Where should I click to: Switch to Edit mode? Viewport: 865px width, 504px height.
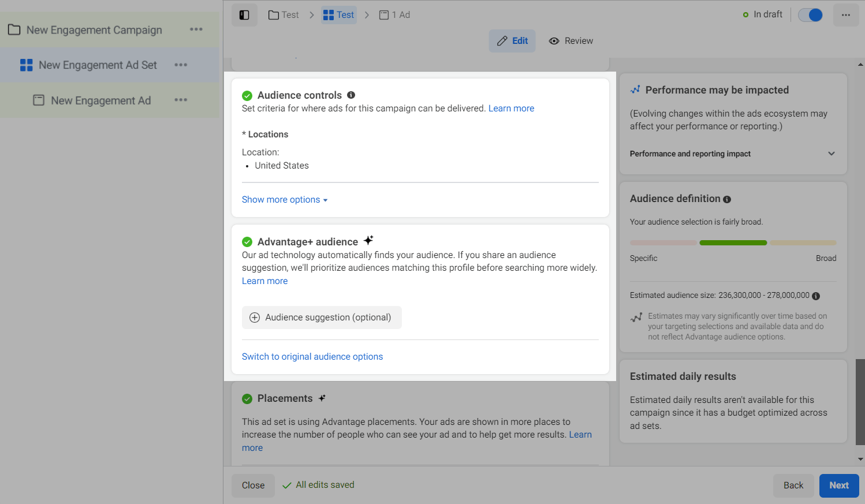[512, 41]
